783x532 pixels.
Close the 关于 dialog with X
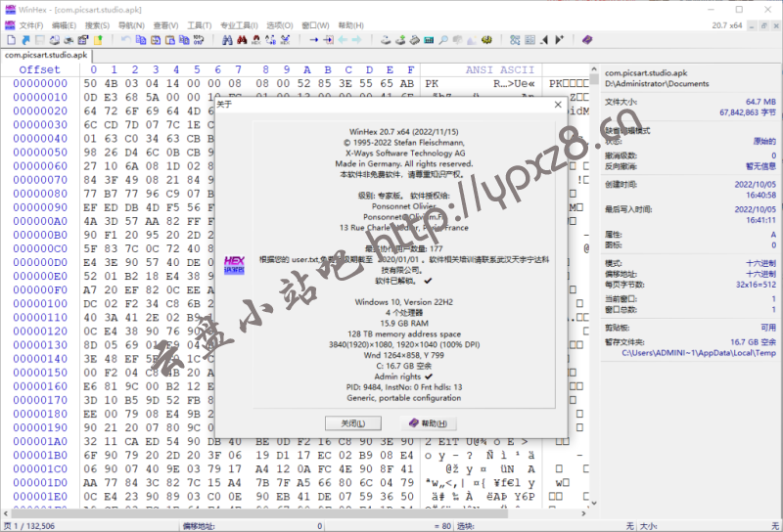558,105
